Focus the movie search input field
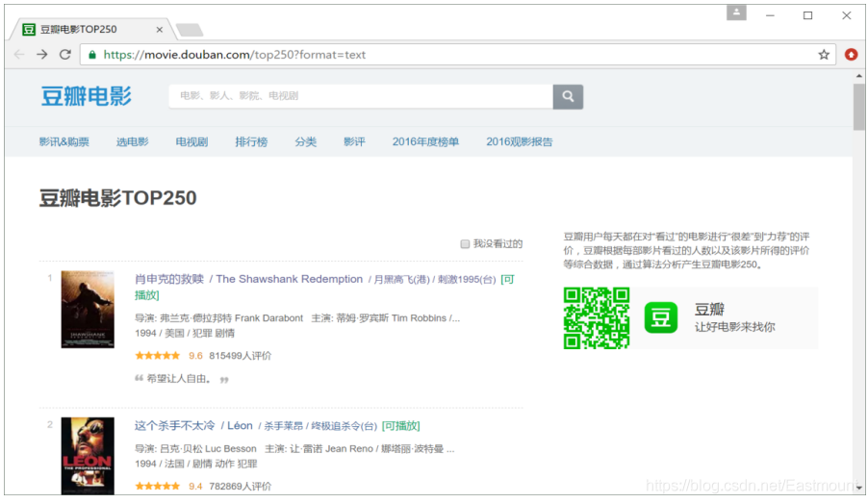 tap(361, 96)
